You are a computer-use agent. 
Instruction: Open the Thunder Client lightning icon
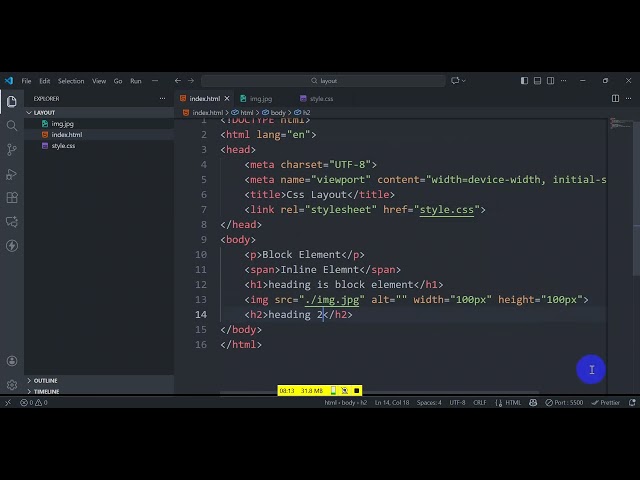(12, 246)
